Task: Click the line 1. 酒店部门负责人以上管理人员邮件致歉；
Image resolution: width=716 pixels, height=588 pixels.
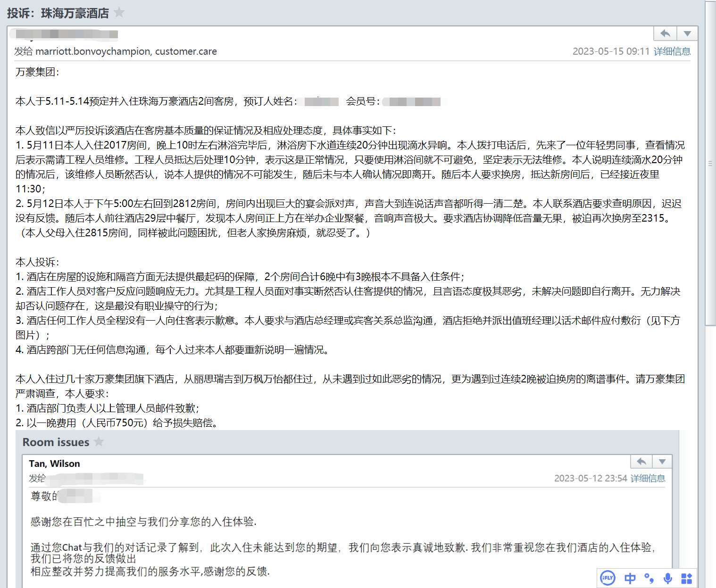Action: click(x=108, y=408)
